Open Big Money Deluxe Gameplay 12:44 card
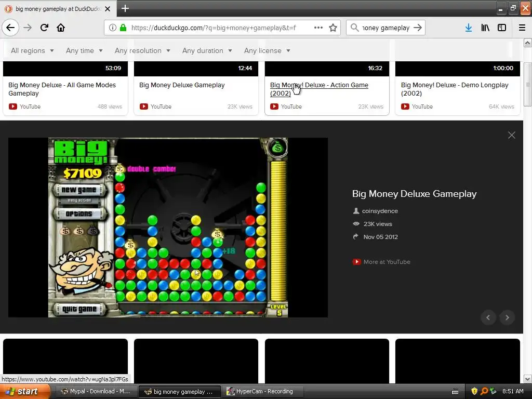 182,85
